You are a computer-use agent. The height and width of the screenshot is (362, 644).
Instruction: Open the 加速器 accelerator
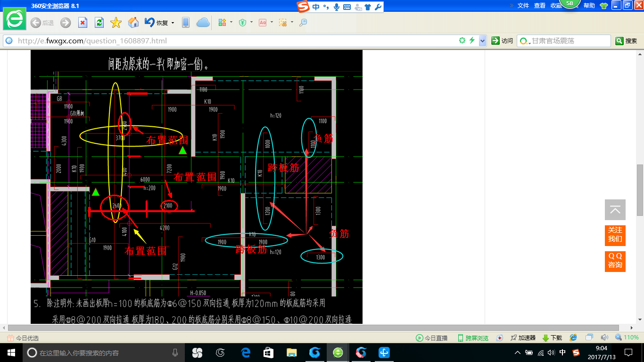click(523, 338)
